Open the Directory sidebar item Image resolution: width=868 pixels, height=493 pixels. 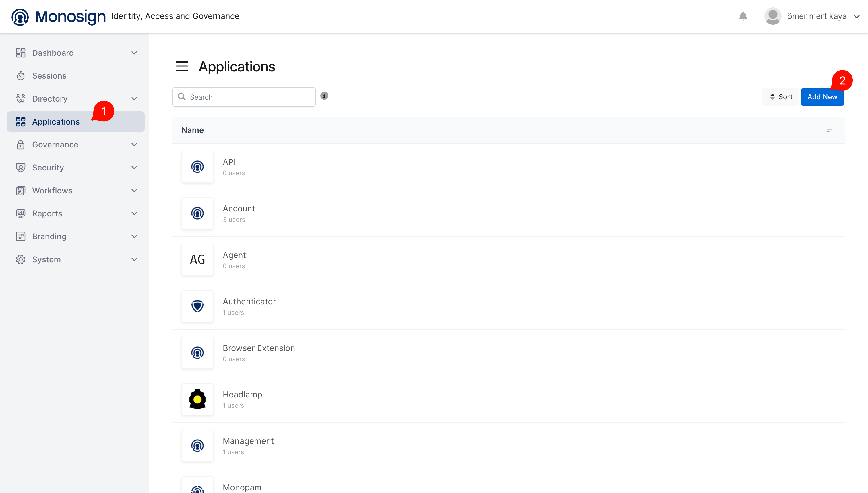point(76,99)
